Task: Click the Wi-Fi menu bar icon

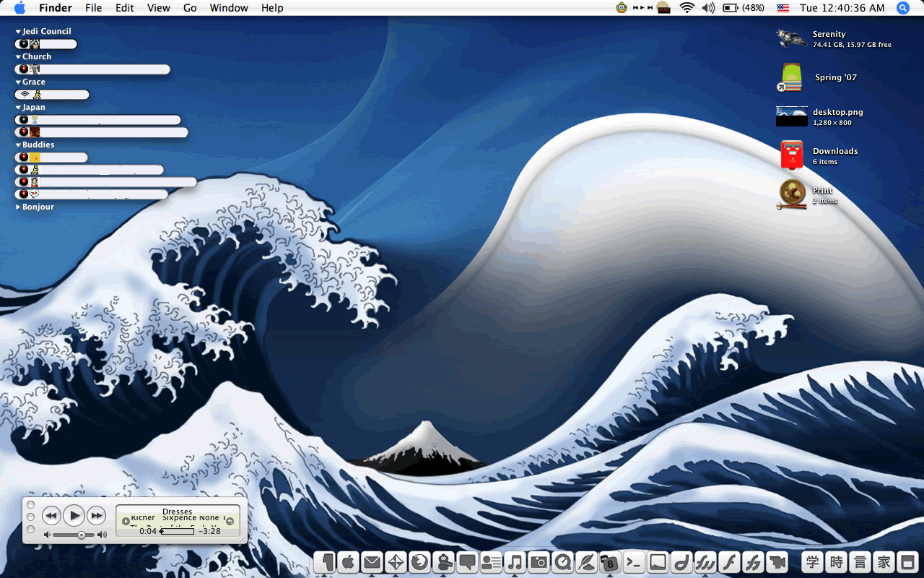Action: (687, 8)
